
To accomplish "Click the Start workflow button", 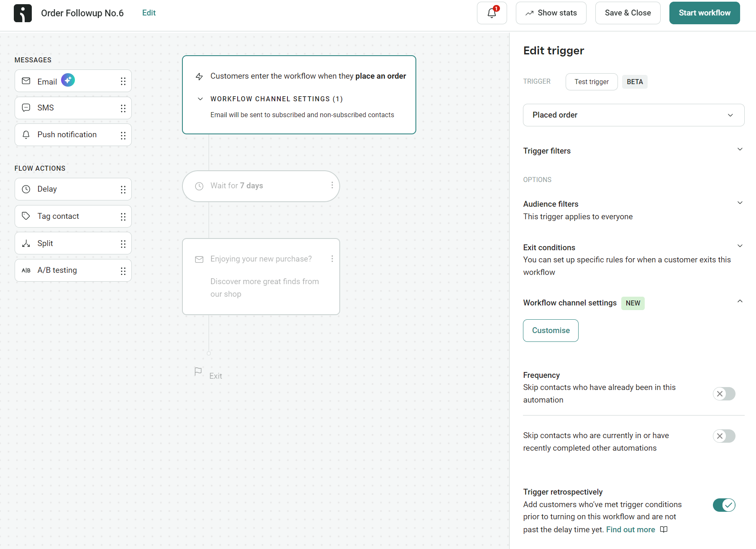I will click(x=704, y=13).
